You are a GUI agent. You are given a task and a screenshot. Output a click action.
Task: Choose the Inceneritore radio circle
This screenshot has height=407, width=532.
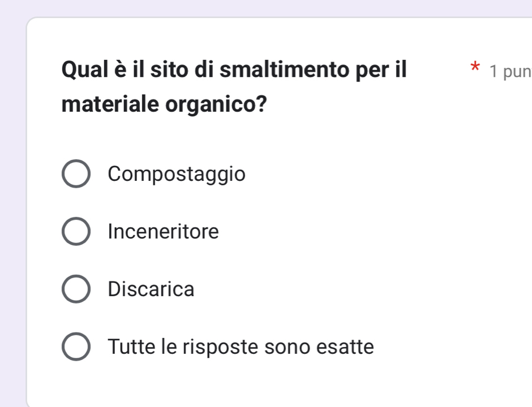tap(75, 232)
